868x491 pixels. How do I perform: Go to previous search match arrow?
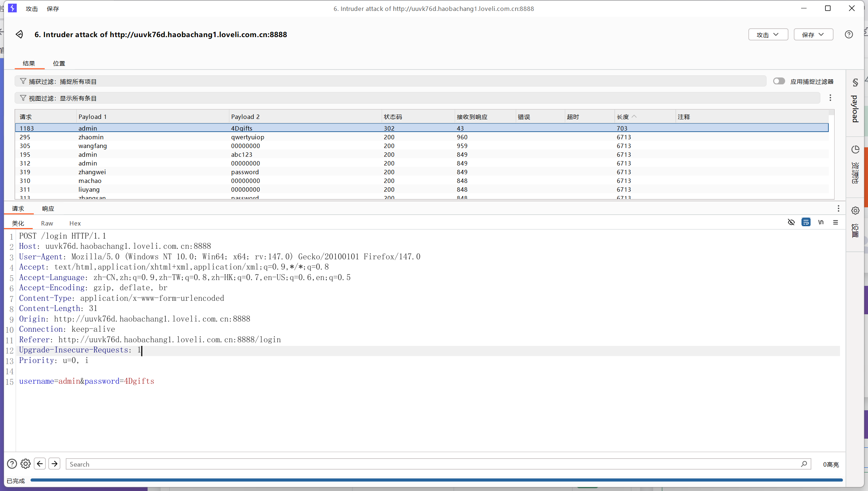click(x=40, y=464)
